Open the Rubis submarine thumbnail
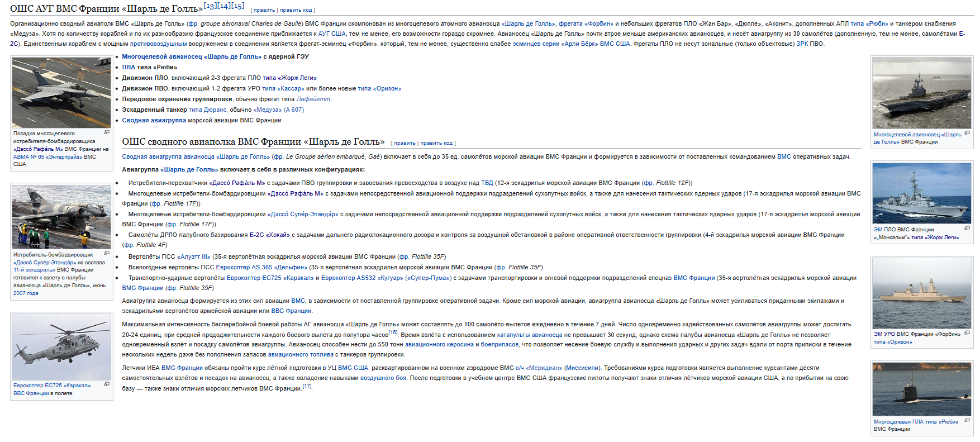980x442 pixels. (x=922, y=389)
